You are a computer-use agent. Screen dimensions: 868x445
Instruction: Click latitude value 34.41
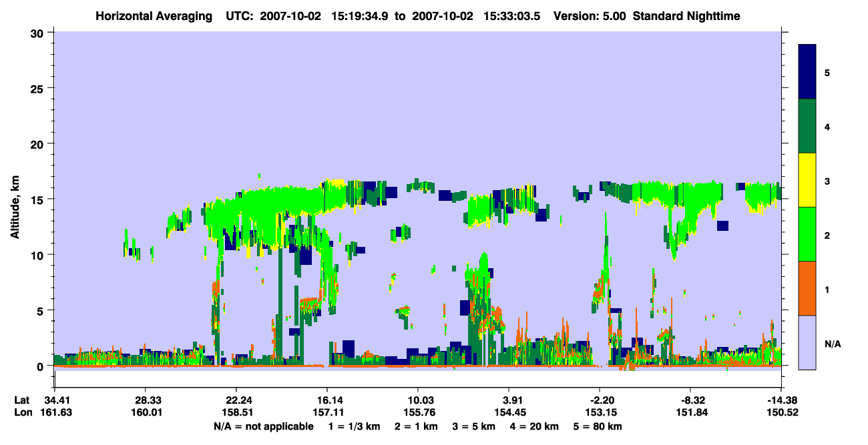click(57, 400)
